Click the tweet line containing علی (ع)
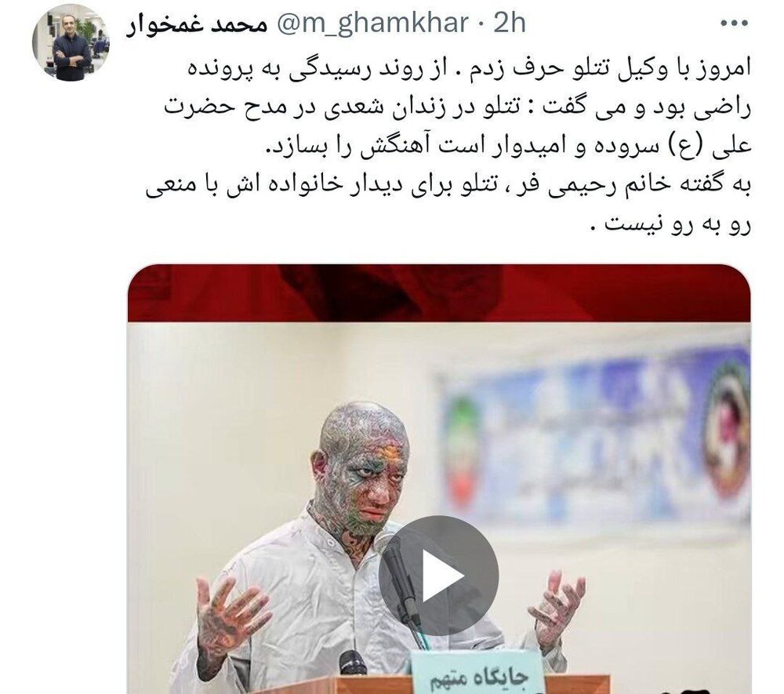This screenshot has width=784, height=694. 506,146
